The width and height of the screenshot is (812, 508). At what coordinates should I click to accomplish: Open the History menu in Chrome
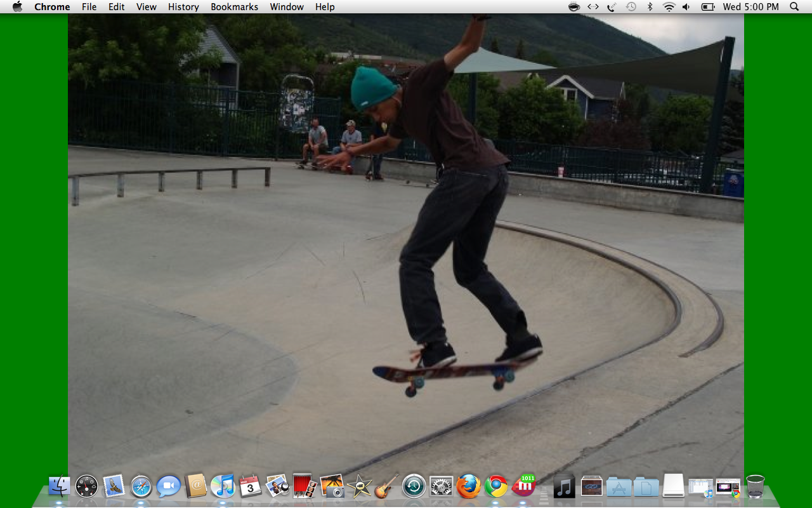pos(183,6)
